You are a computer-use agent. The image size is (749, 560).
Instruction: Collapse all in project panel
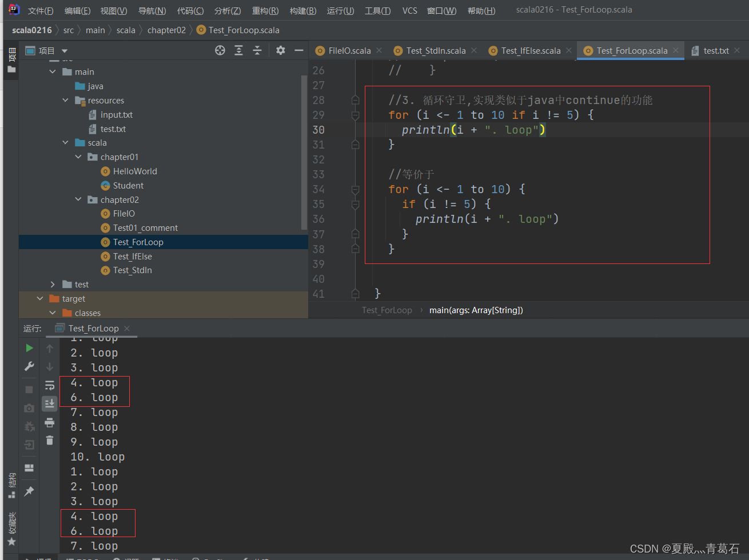tap(257, 50)
